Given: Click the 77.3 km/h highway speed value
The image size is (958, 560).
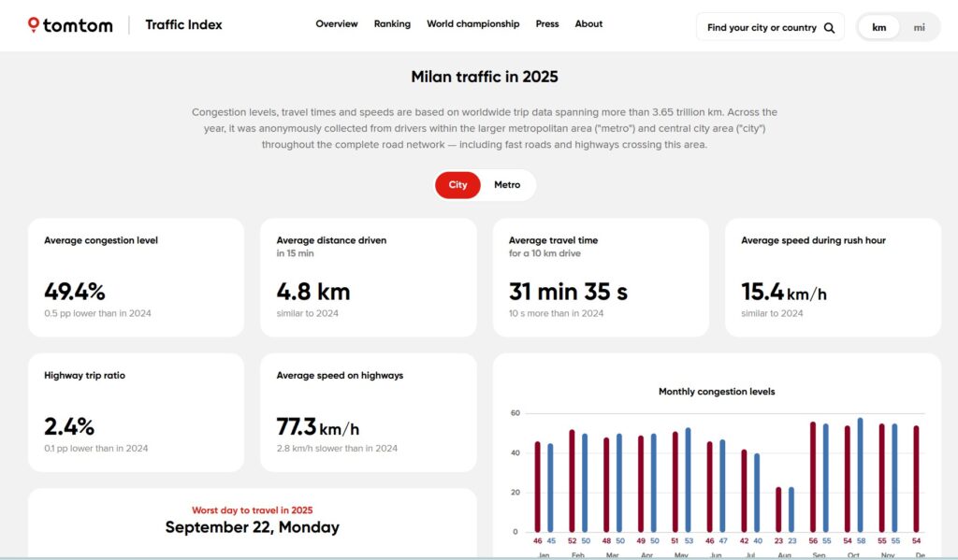Looking at the screenshot, I should [x=318, y=427].
